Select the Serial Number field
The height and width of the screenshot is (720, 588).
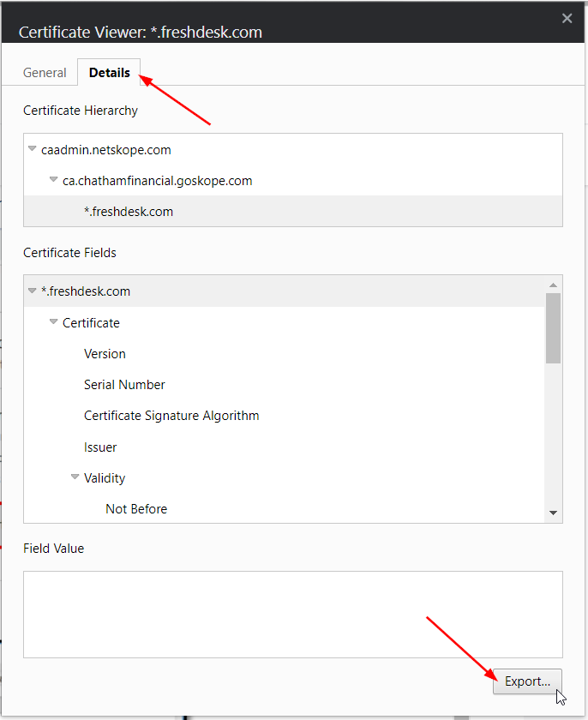point(124,385)
